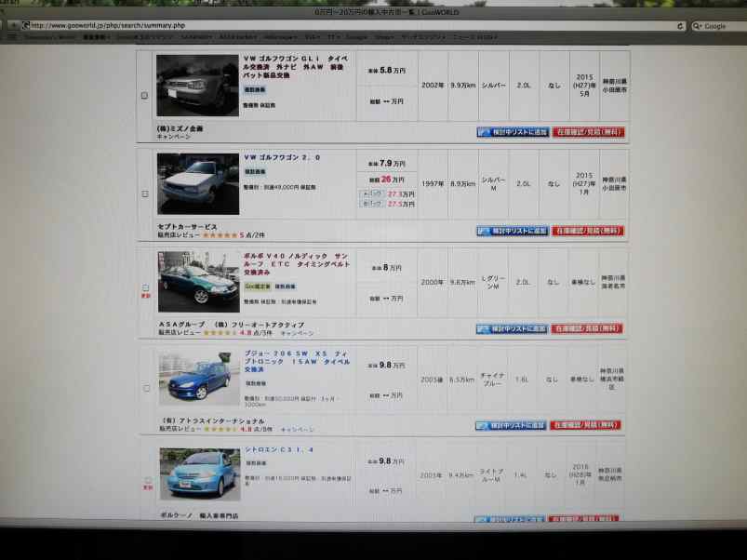Open the VW ゴルフワゴン GLi listing title
Screen dimensions: 747x560
[296, 67]
